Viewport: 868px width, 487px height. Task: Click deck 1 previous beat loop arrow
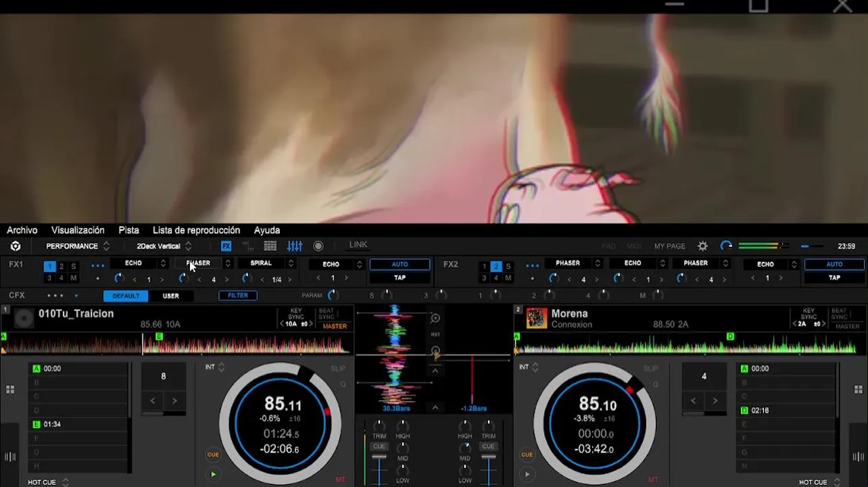click(x=153, y=401)
